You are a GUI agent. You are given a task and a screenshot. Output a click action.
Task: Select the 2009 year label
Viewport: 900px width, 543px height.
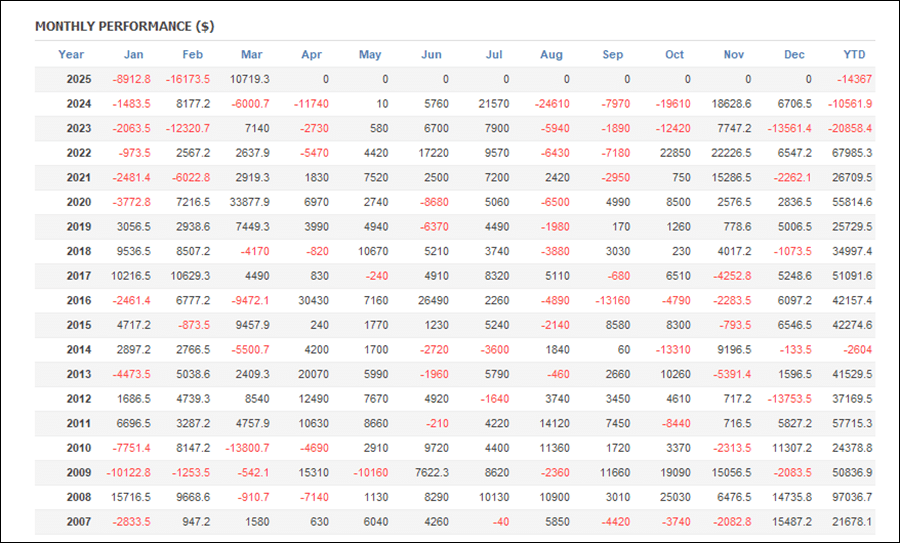click(x=79, y=473)
